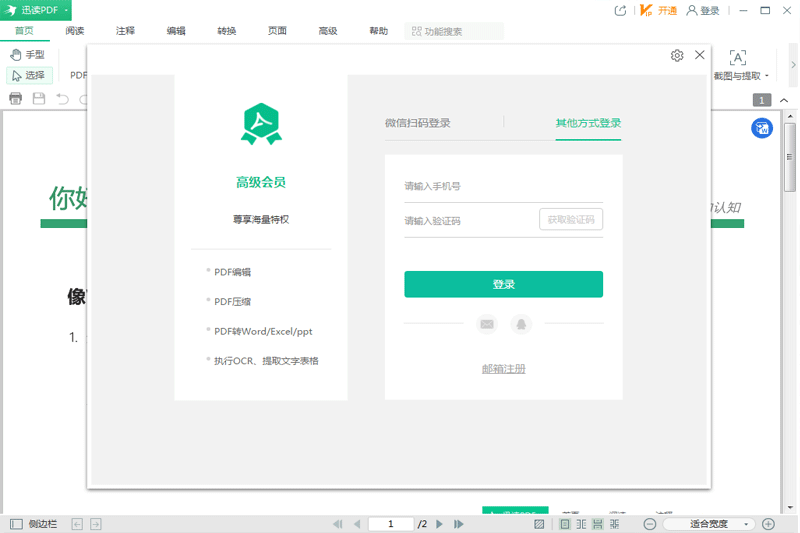Click the email login icon

click(487, 324)
